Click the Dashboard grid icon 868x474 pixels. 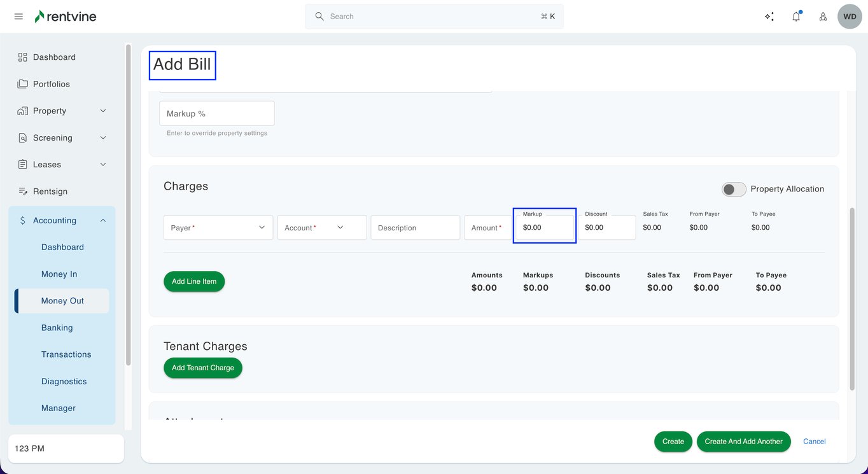[23, 57]
